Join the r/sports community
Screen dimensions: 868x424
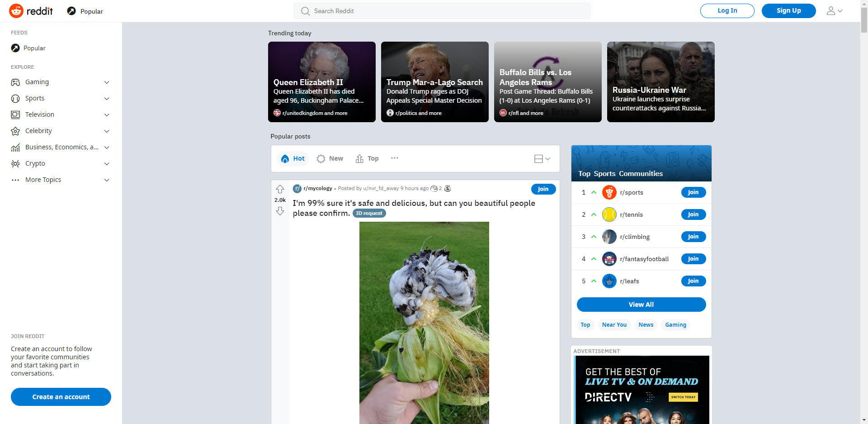pyautogui.click(x=693, y=192)
